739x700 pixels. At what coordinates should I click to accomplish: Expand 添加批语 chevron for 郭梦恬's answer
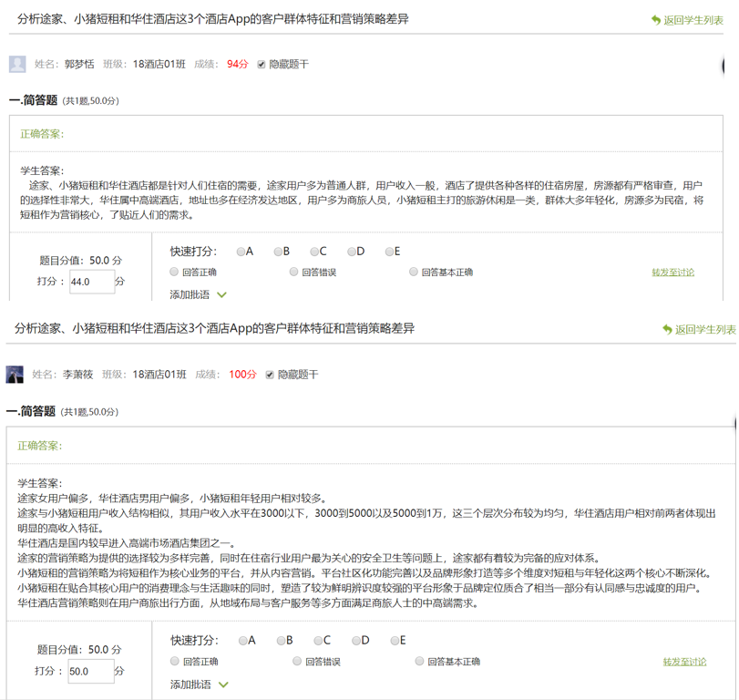pos(222,294)
